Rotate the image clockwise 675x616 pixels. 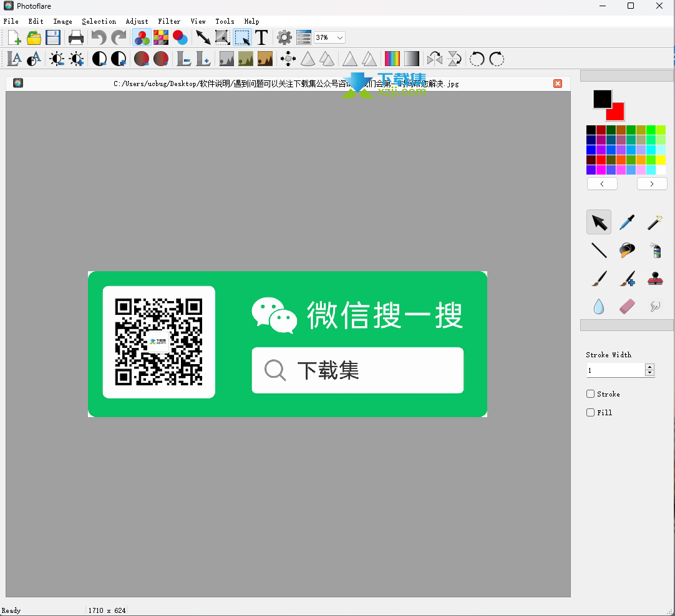pyautogui.click(x=497, y=59)
